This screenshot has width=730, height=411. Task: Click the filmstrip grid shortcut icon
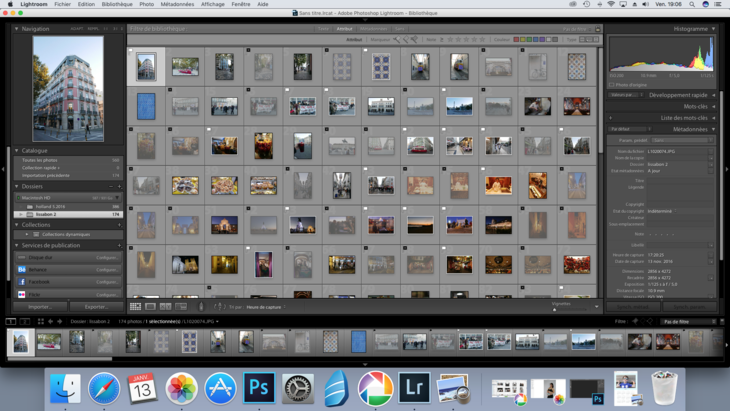tap(41, 322)
